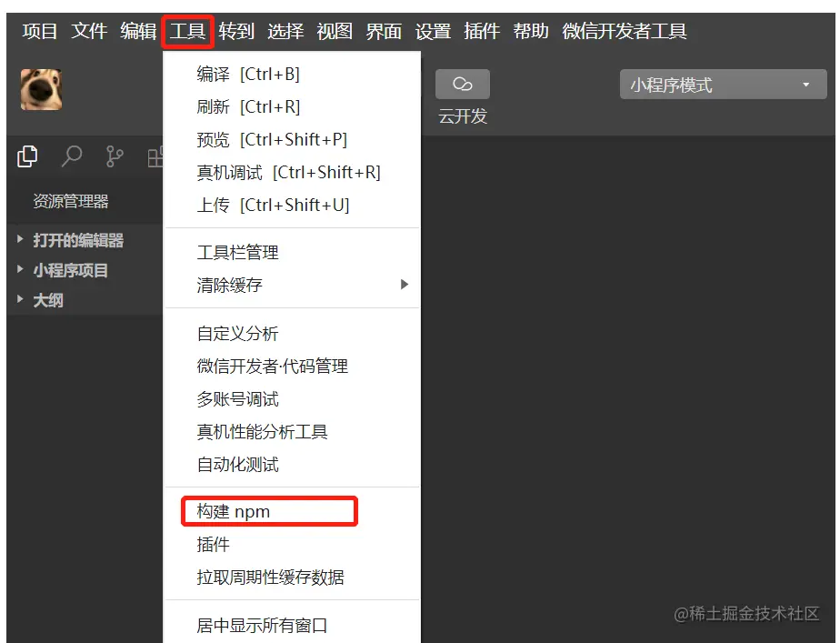Click the 云开发 cloud icon button
The image size is (840, 643).
coord(463,84)
